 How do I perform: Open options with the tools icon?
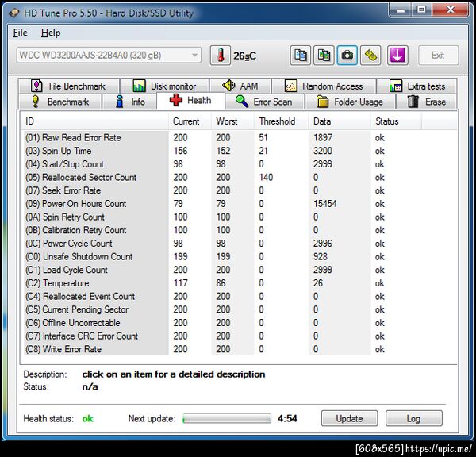click(370, 56)
